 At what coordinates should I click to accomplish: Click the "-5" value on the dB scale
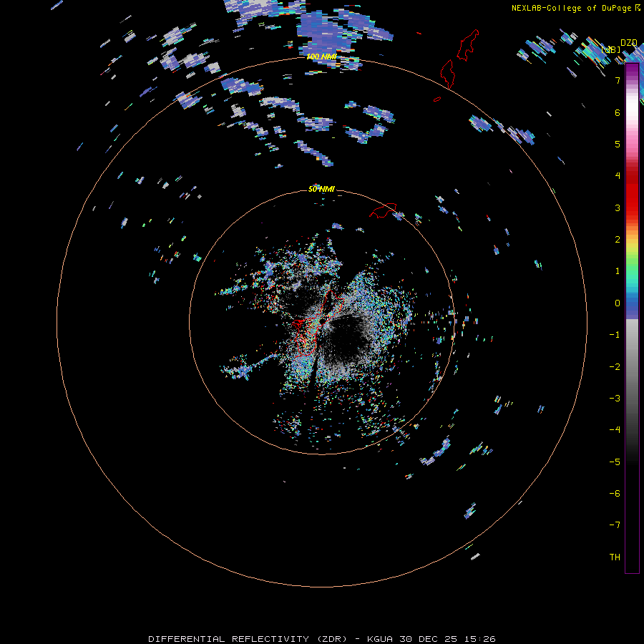[x=615, y=462]
